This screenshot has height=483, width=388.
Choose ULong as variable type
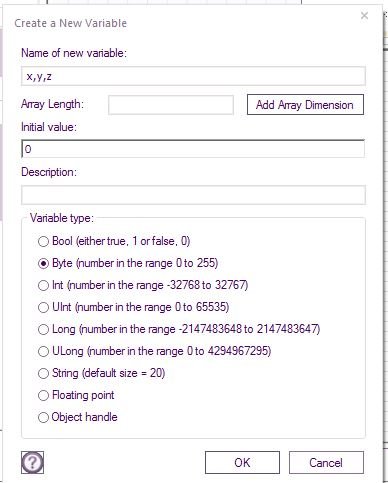tap(43, 351)
